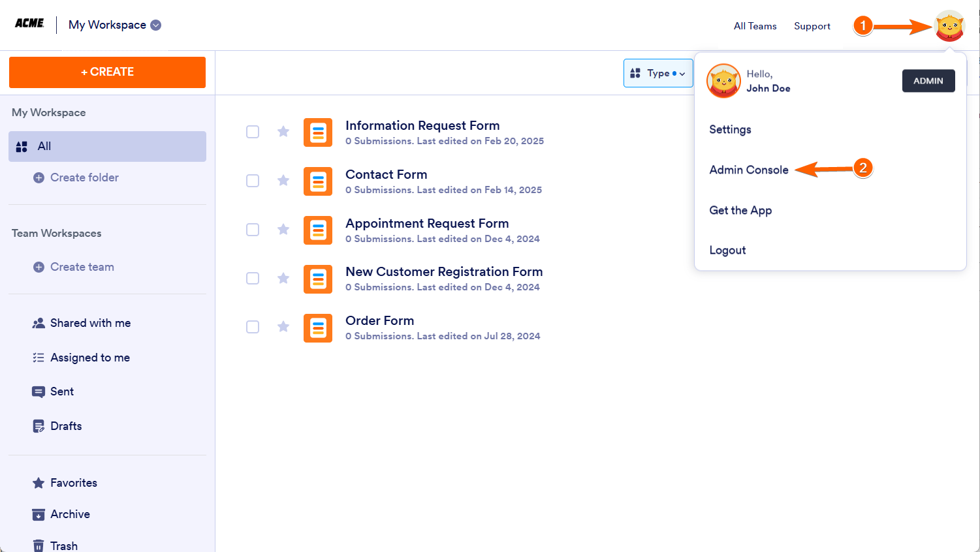Screen dimensions: 980x552
Task: Expand the My Workspace dropdown arrow
Action: coord(156,25)
